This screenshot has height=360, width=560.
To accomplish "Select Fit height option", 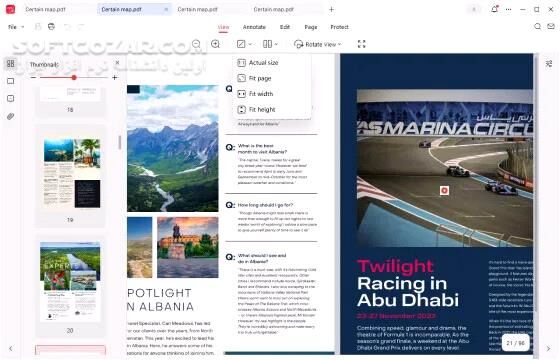I will tap(272, 109).
